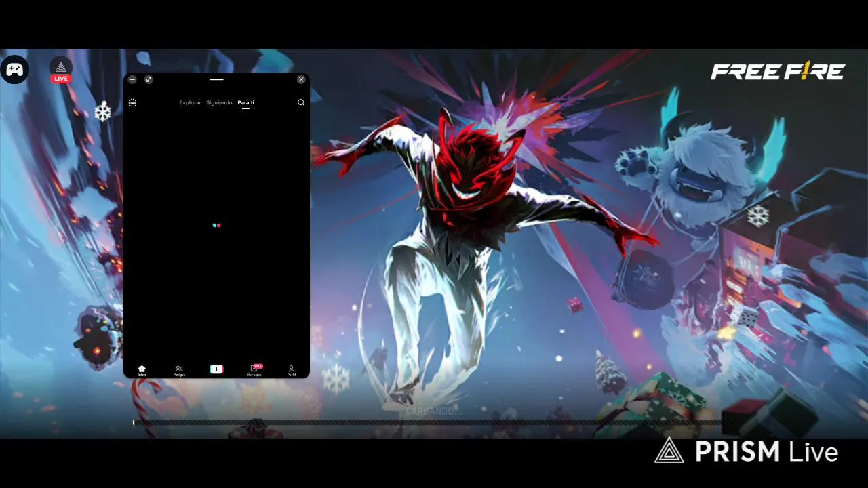Open the game controller overlay icon

click(x=14, y=69)
